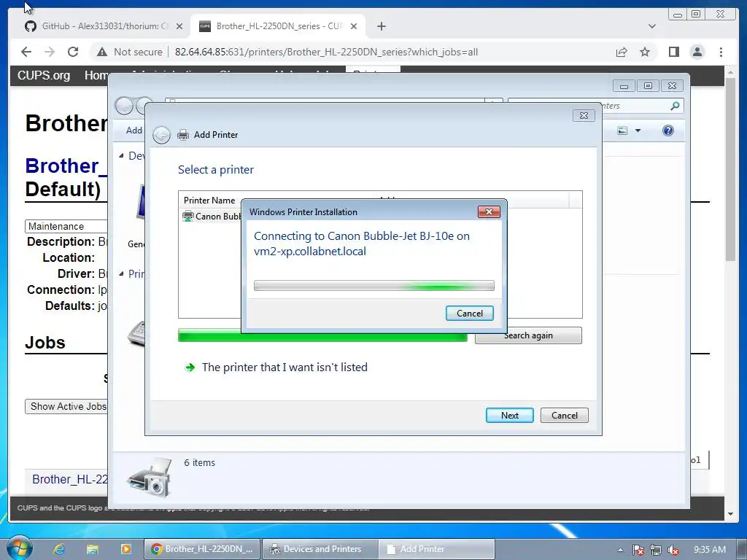Close the Brother_HL-2250DN_series tab
Image resolution: width=747 pixels, height=560 pixels.
354,26
